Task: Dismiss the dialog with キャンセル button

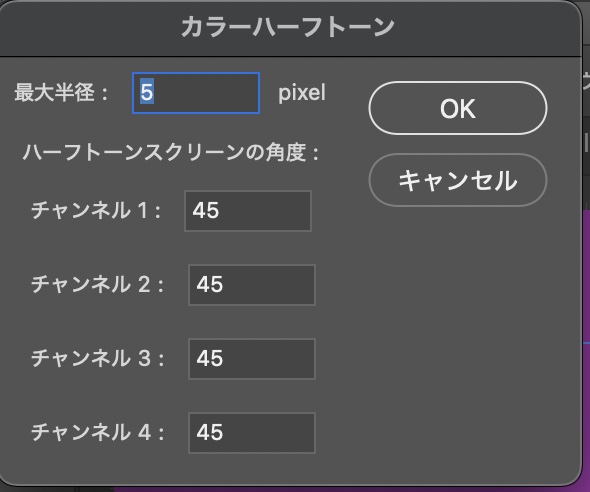Action: tap(458, 180)
